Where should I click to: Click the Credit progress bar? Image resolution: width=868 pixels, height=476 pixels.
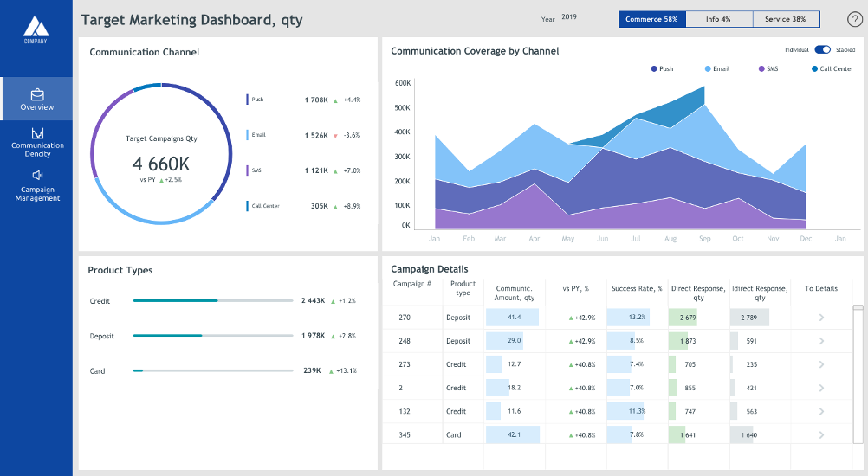click(x=212, y=301)
